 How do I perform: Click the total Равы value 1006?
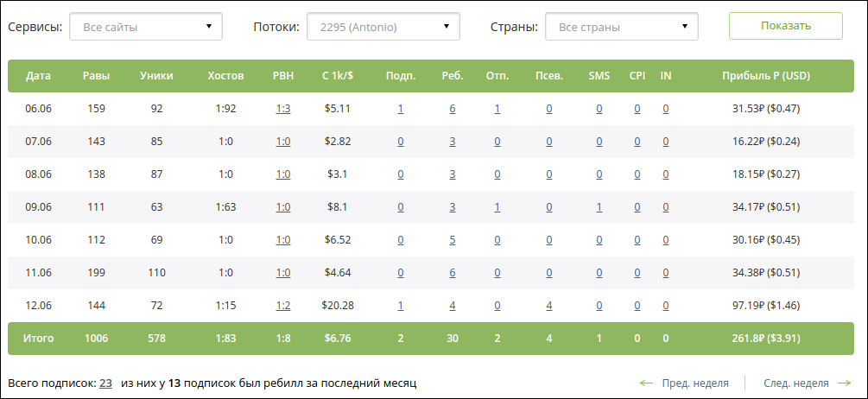[96, 339]
